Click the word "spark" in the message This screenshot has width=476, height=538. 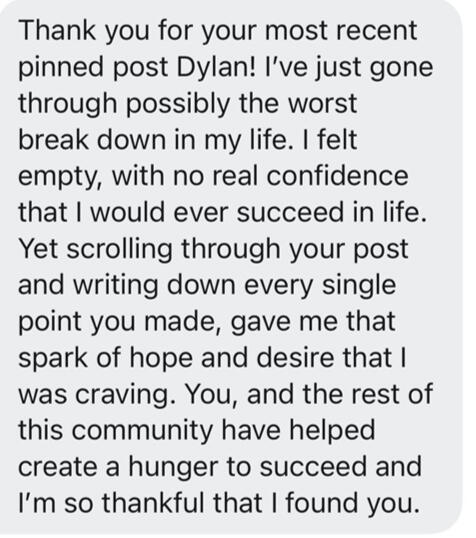53,360
